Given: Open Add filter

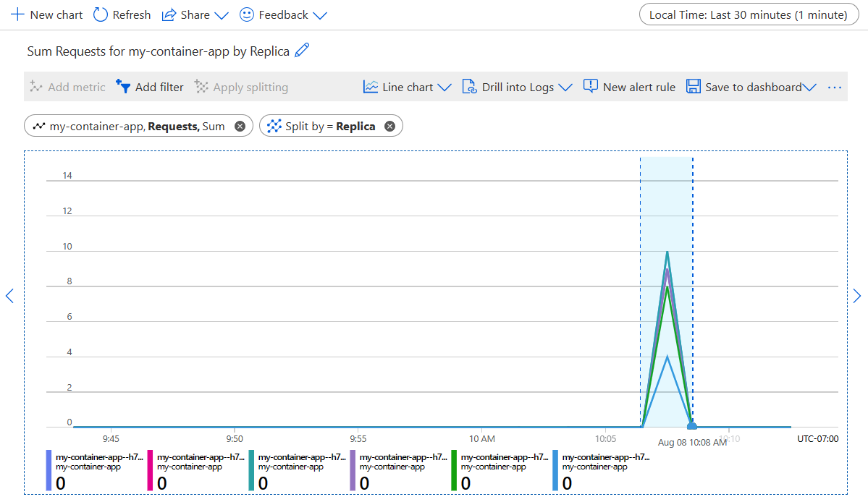Looking at the screenshot, I should pyautogui.click(x=150, y=87).
